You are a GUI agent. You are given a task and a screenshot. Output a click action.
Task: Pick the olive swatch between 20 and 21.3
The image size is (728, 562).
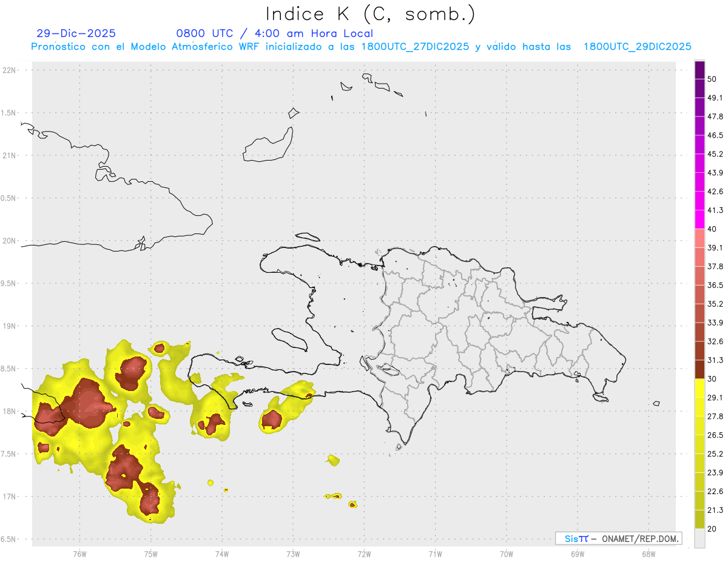(699, 520)
